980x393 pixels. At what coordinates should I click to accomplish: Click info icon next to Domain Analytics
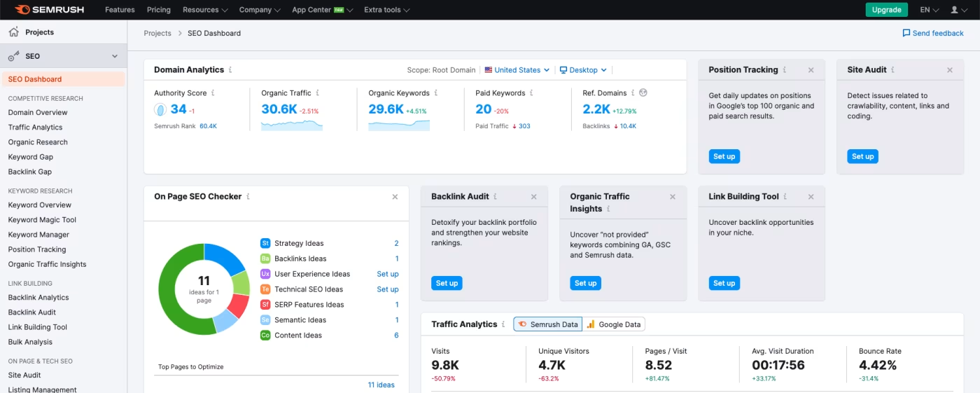(230, 70)
